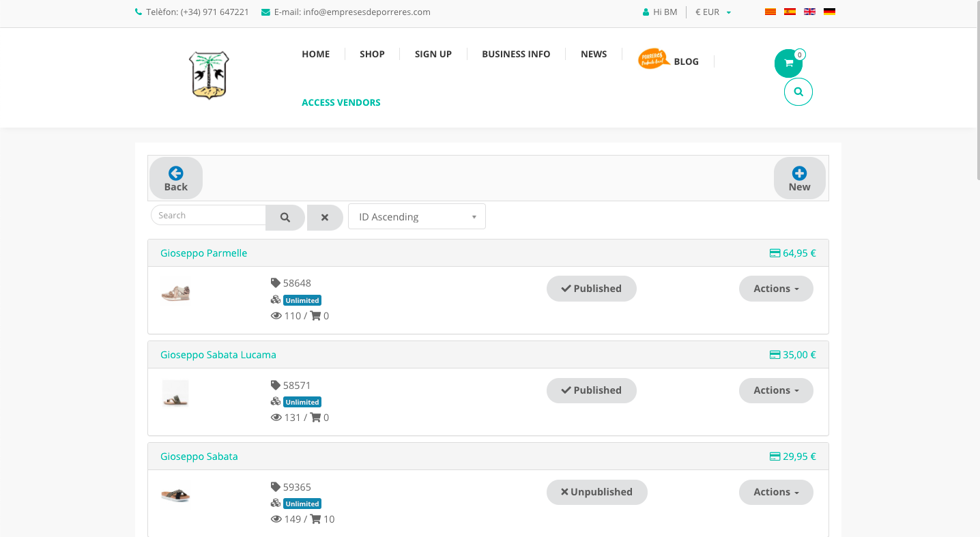980x537 pixels.
Task: Open the ACCESS VENDORS menu item
Action: [x=341, y=102]
